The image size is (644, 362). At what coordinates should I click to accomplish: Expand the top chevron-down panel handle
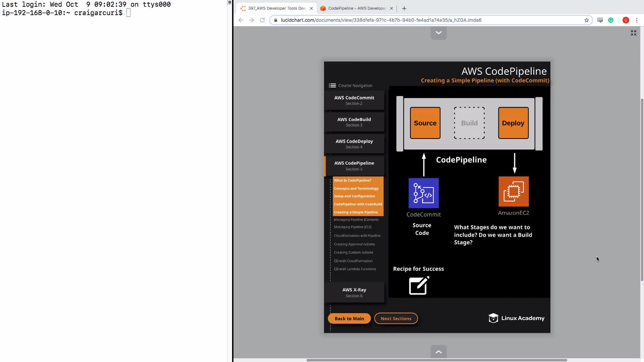pos(438,33)
